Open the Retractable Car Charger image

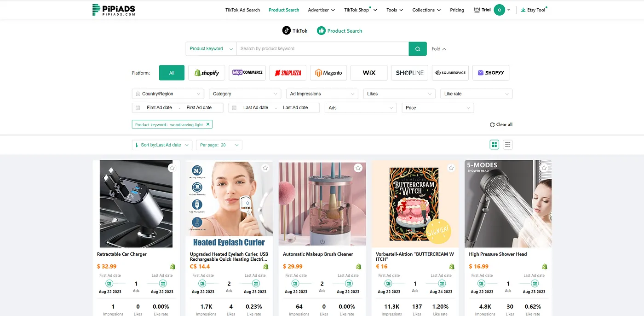[x=136, y=204]
